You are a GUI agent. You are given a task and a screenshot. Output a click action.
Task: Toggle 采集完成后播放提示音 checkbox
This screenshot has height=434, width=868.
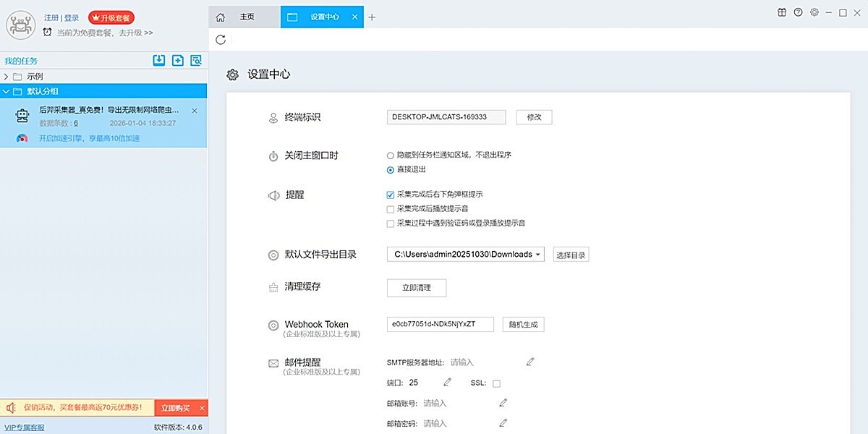391,209
